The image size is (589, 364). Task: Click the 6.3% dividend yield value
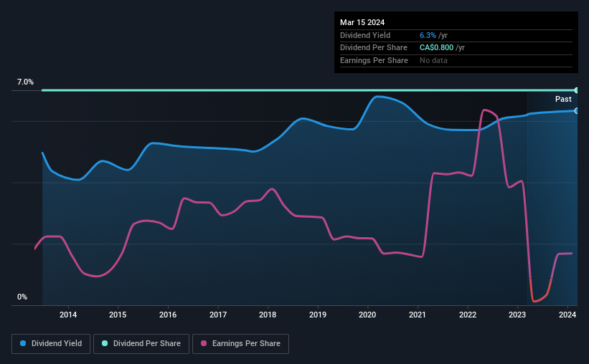(x=428, y=35)
